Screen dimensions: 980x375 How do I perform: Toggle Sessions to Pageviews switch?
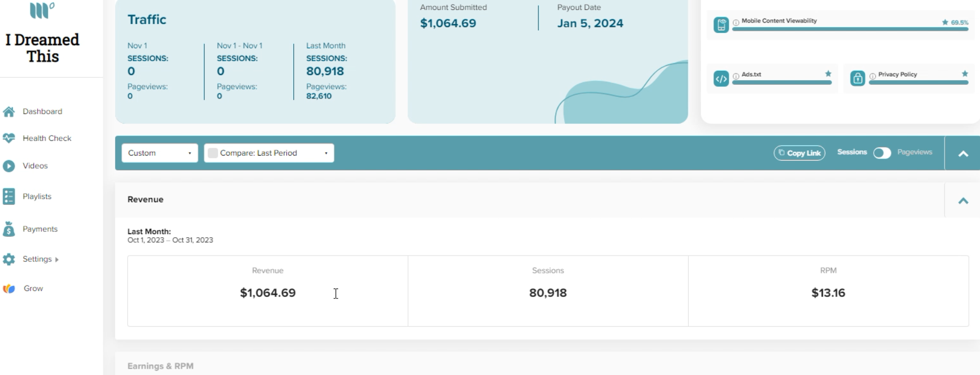click(x=882, y=153)
